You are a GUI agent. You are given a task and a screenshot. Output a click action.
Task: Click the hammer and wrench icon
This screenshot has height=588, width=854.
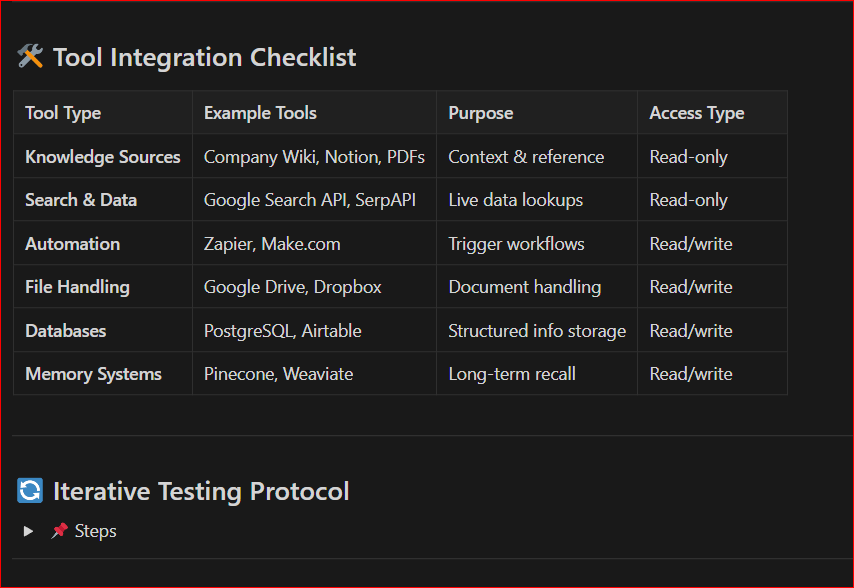coord(30,58)
